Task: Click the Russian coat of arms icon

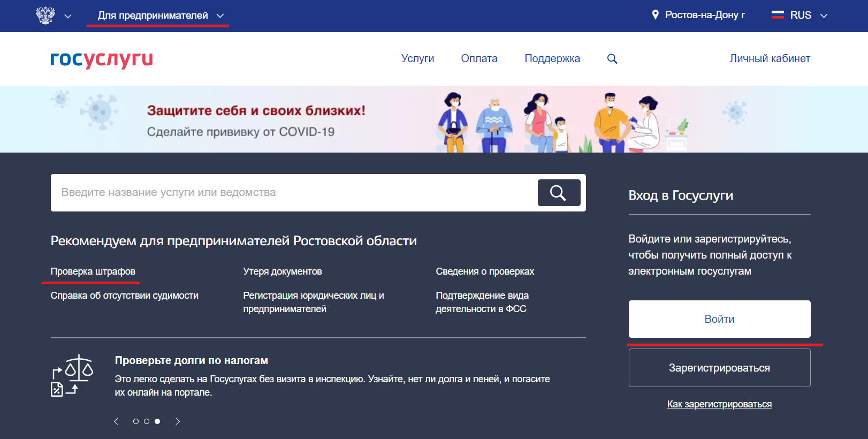Action: [x=45, y=15]
